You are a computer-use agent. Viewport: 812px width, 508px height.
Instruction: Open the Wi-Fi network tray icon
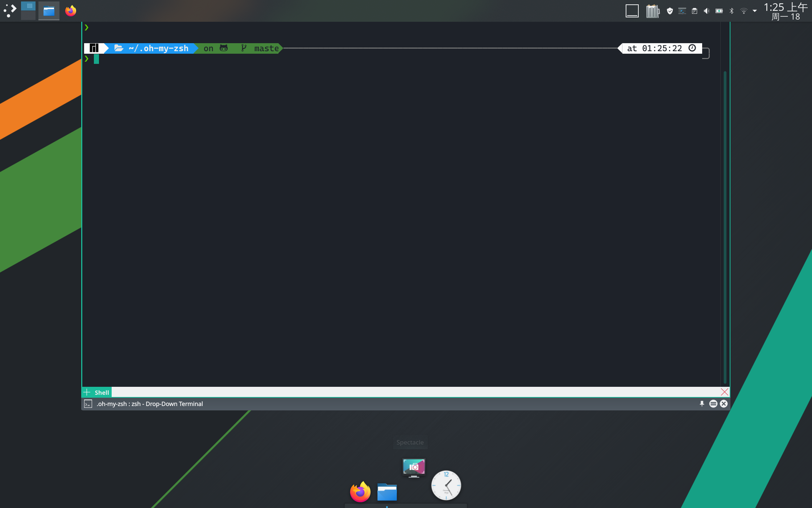[x=743, y=11]
